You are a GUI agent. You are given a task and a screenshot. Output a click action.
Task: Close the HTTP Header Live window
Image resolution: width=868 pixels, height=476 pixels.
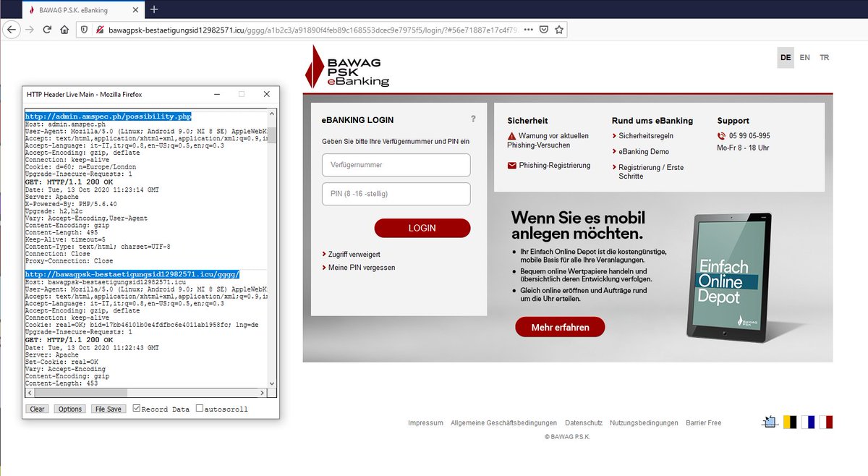click(266, 94)
